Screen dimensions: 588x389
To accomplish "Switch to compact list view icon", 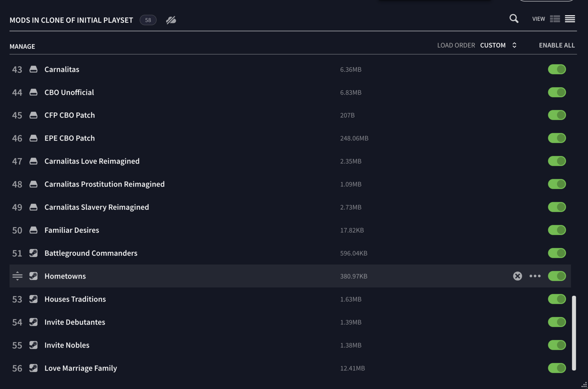I will pos(570,19).
